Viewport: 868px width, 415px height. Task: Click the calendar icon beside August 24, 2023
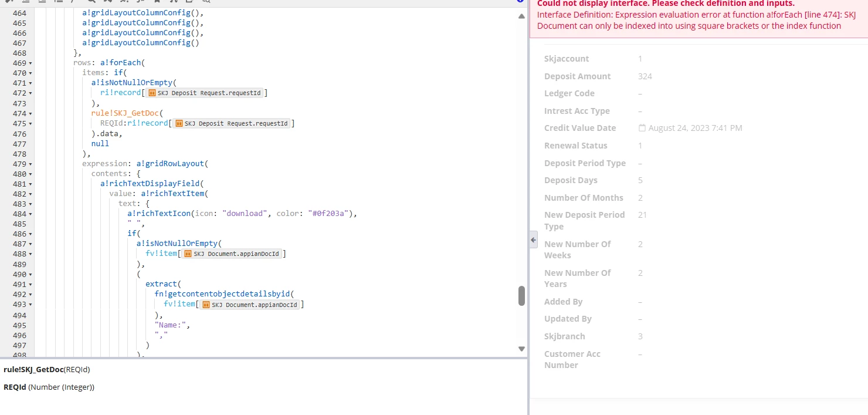642,128
